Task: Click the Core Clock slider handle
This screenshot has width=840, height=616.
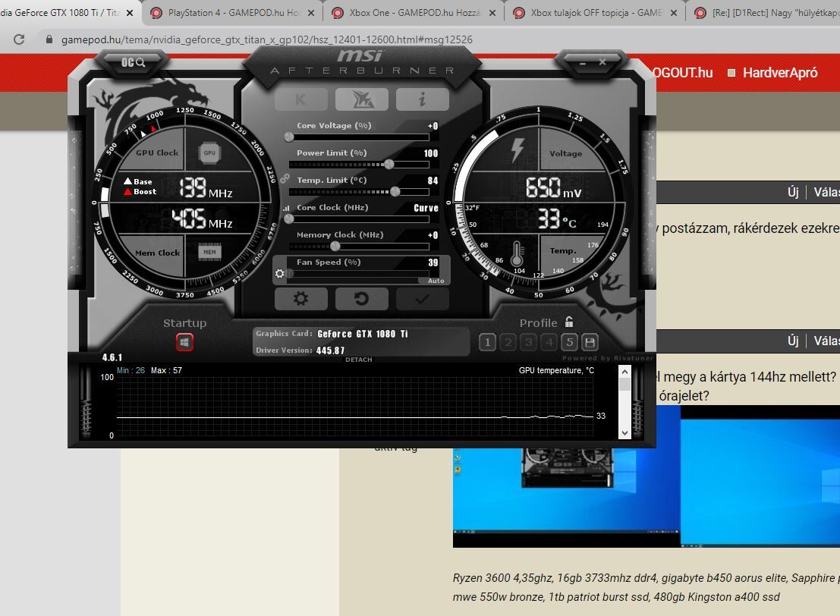Action: coord(289,219)
